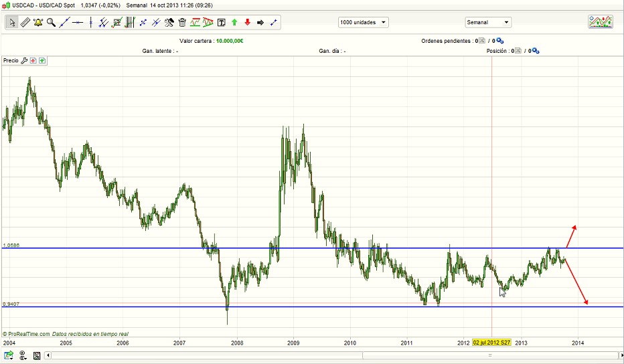Select the magnifying glass zoom tool
The height and width of the screenshot is (364, 624).
point(51,23)
